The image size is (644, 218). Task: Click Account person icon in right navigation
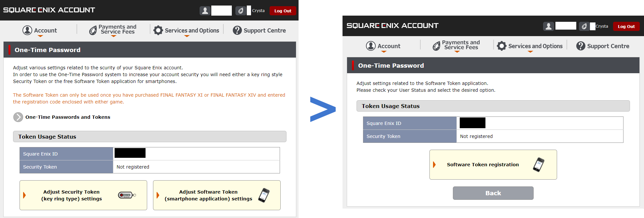[371, 46]
